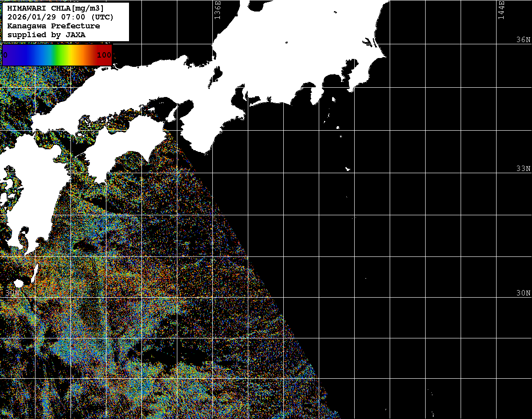Viewport: 532px width, 419px height.
Task: Click the 0 end of the color scale
Action: tap(5, 55)
